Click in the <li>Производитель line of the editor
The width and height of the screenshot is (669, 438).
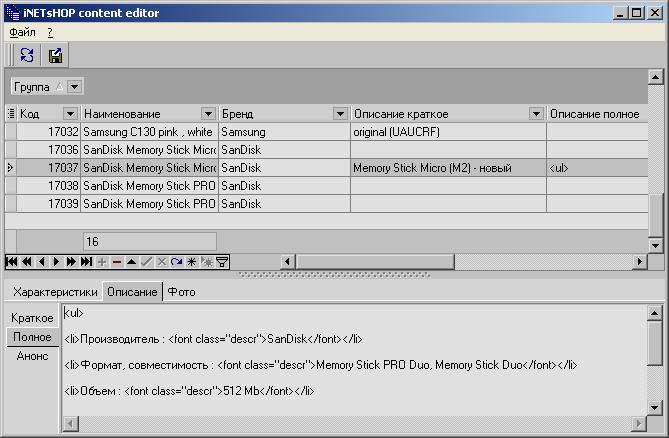[x=213, y=339]
